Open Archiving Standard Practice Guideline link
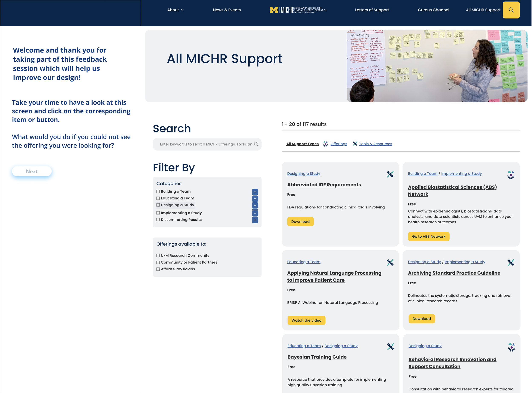Viewport: 532px width, 393px height. coord(454,273)
